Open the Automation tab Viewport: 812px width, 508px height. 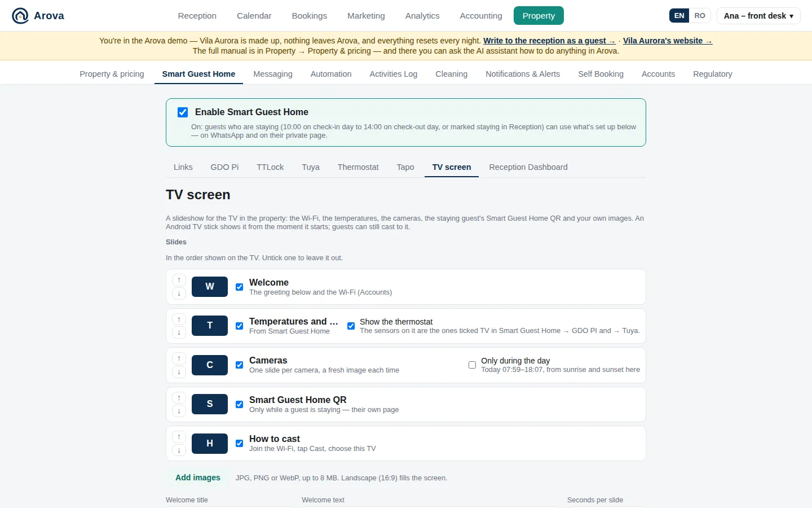point(331,74)
